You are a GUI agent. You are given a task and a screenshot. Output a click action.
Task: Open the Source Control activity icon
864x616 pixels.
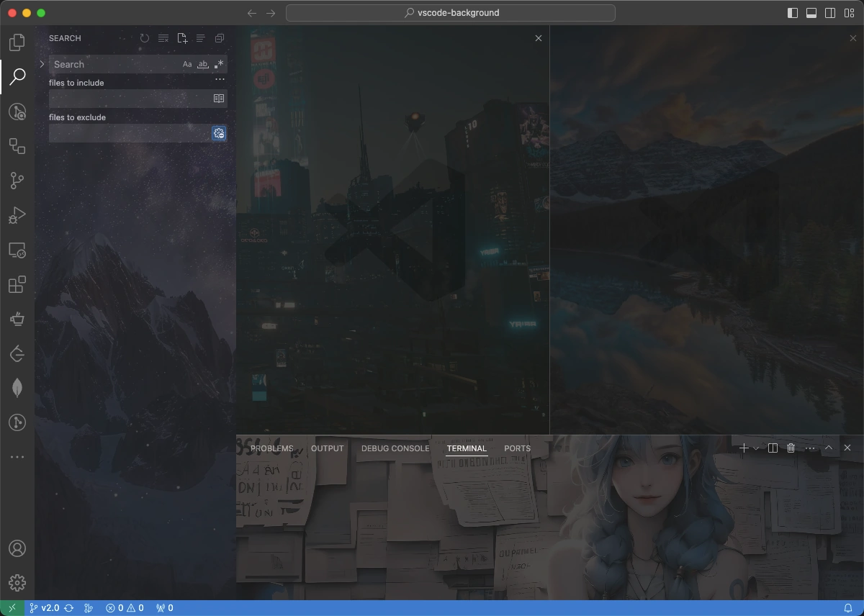point(17,181)
